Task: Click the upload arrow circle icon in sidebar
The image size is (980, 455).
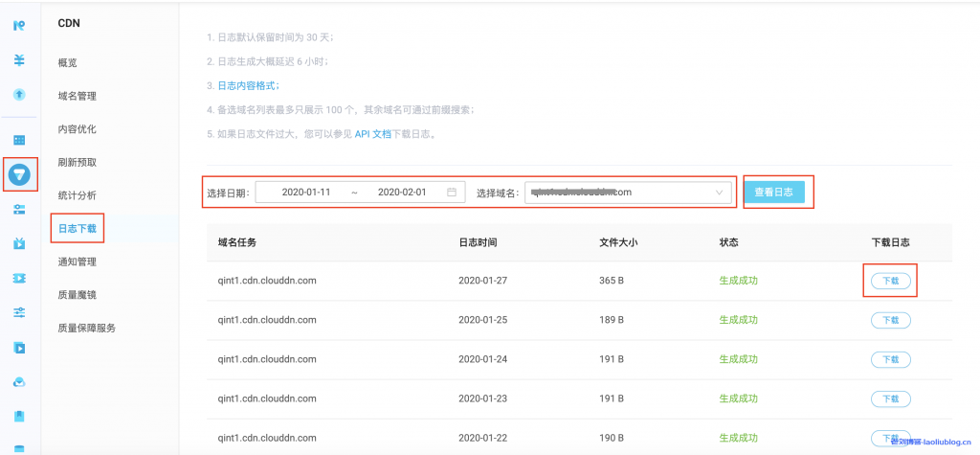Action: click(x=19, y=94)
